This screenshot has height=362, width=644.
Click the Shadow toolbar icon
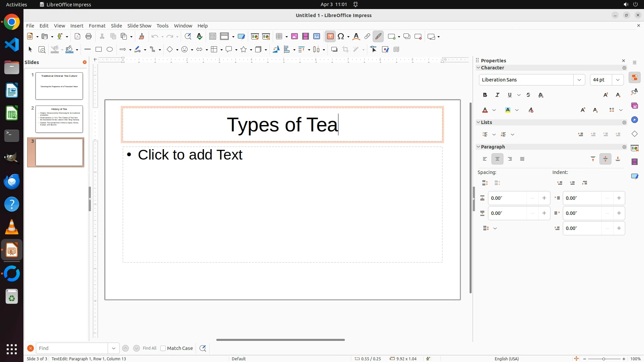334,50
